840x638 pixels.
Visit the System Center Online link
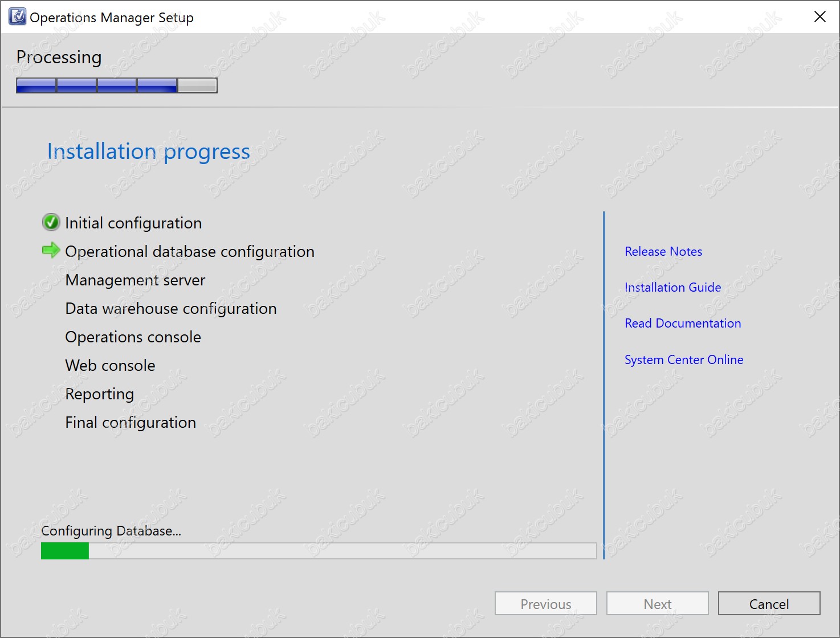click(684, 359)
